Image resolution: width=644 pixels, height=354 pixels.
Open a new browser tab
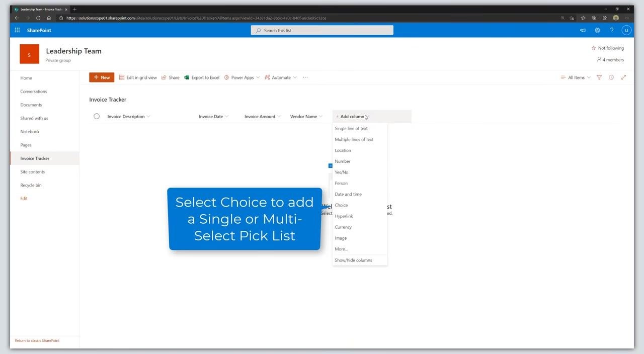pos(74,9)
